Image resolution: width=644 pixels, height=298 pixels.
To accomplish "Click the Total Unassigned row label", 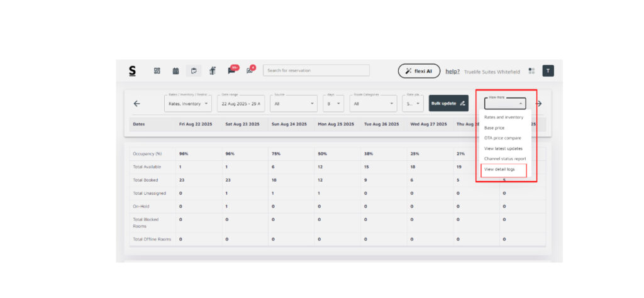I will [x=149, y=194].
